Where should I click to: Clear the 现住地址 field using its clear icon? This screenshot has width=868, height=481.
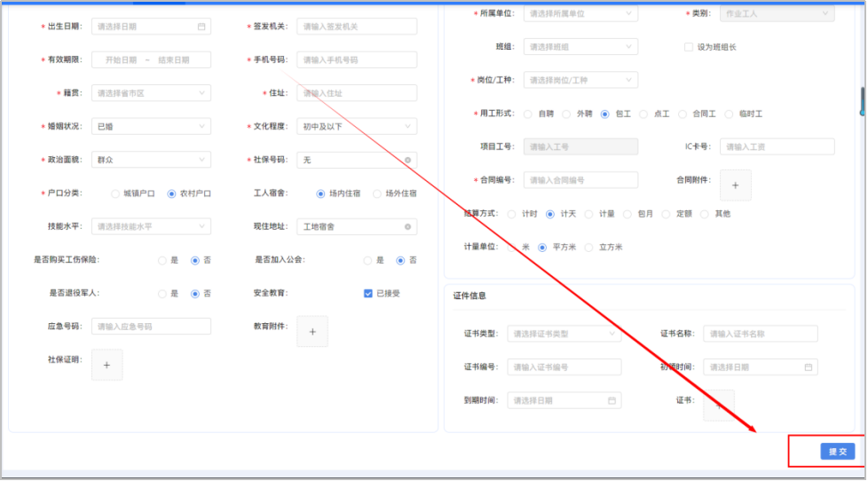coord(407,227)
